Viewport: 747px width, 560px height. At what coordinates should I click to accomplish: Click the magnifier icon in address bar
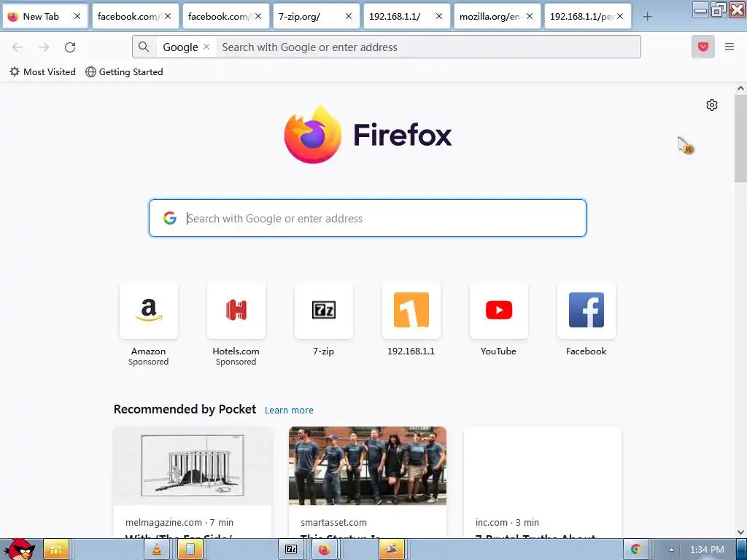[144, 47]
